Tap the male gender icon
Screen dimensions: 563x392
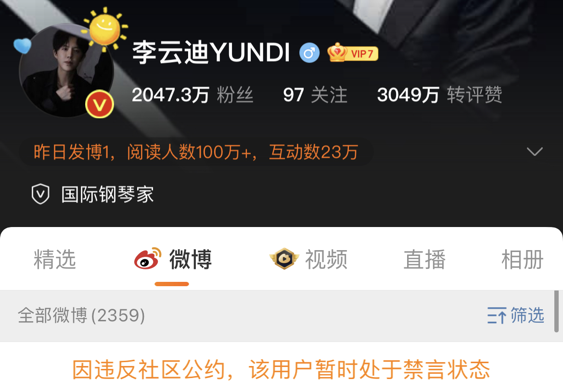tap(309, 53)
